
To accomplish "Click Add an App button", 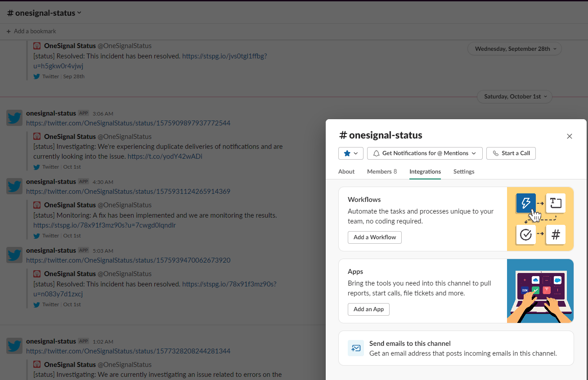I will 368,309.
